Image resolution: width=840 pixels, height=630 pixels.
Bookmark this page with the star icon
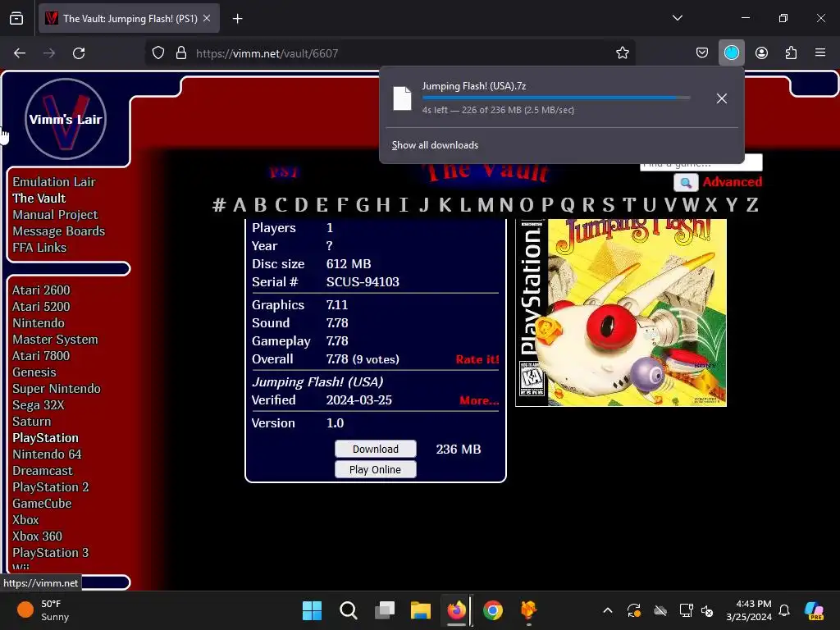click(x=622, y=53)
